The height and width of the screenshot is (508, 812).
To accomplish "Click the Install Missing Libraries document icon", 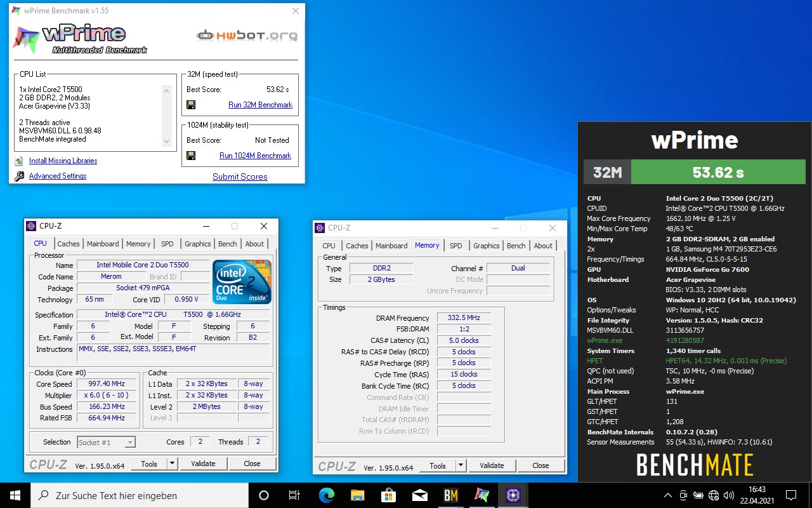I will click(18, 161).
